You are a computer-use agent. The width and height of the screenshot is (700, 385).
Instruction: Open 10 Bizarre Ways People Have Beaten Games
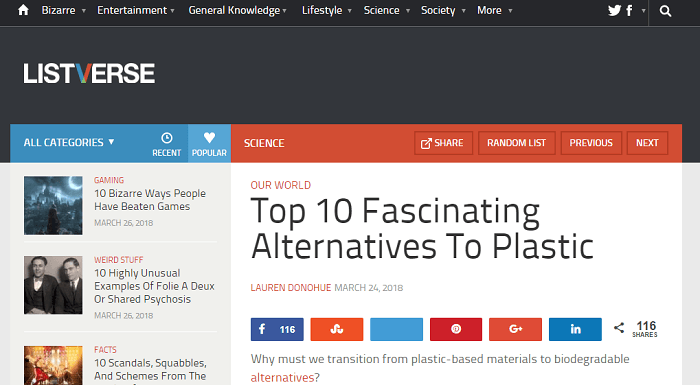pos(150,200)
